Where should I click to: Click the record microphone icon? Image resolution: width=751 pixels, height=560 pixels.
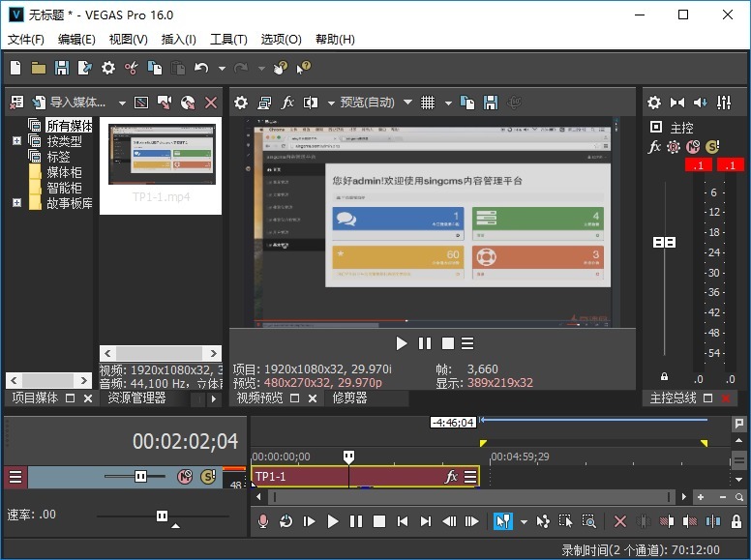[262, 521]
